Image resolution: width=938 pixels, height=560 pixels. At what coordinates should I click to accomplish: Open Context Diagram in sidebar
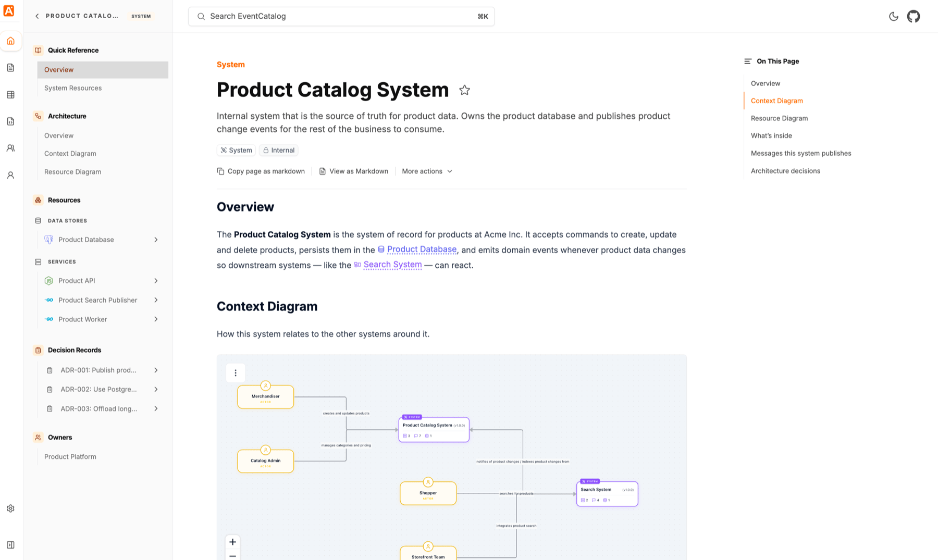tap(70, 154)
